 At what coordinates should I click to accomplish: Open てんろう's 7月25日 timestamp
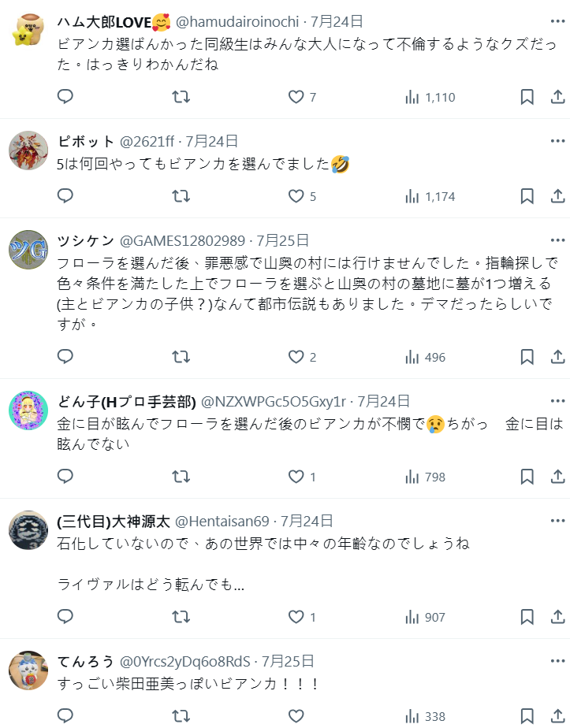coord(288,661)
